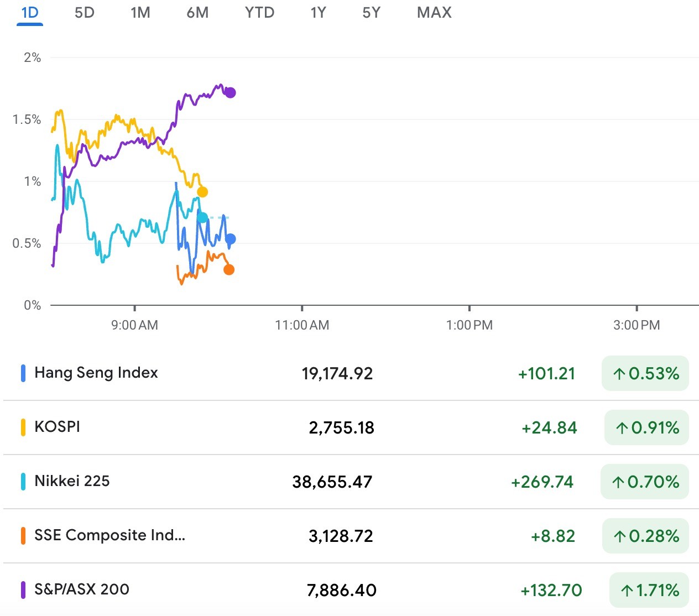This screenshot has width=699, height=616.
Task: Click the purple endpoint dot on chart
Action: (x=231, y=93)
